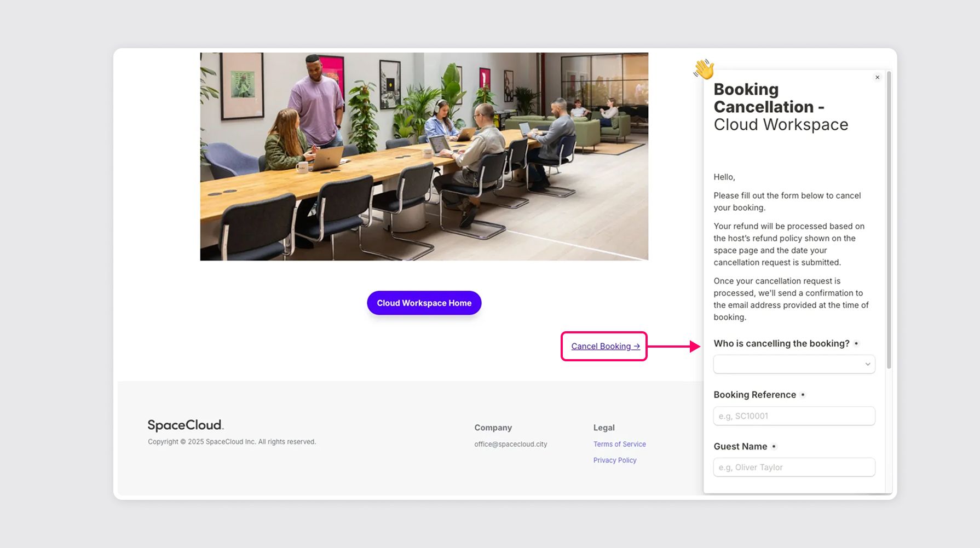Click the Booking Reference input field
The width and height of the screenshot is (980, 548).
(794, 416)
